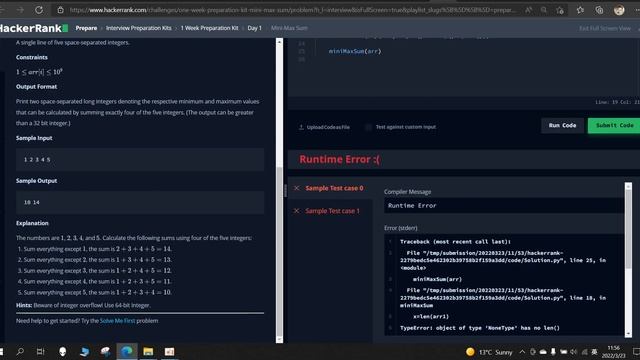640x360 pixels.
Task: Go to Prepare breadcrumb
Action: 86,28
